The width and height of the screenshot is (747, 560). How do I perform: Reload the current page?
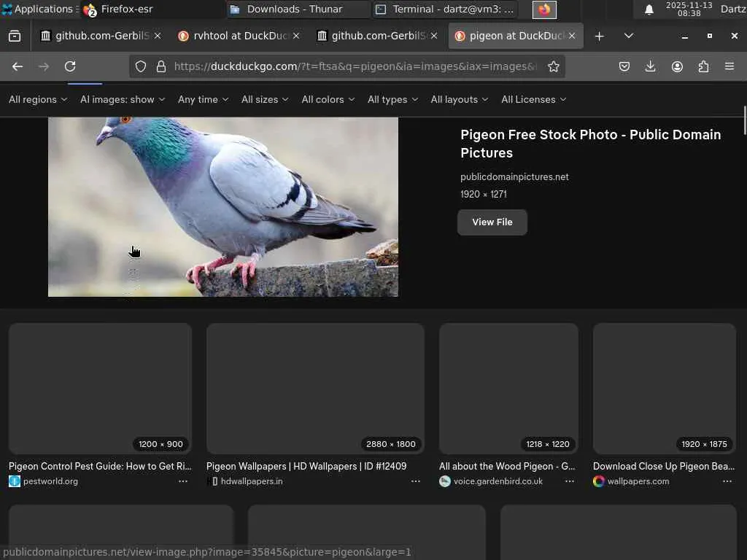70,66
